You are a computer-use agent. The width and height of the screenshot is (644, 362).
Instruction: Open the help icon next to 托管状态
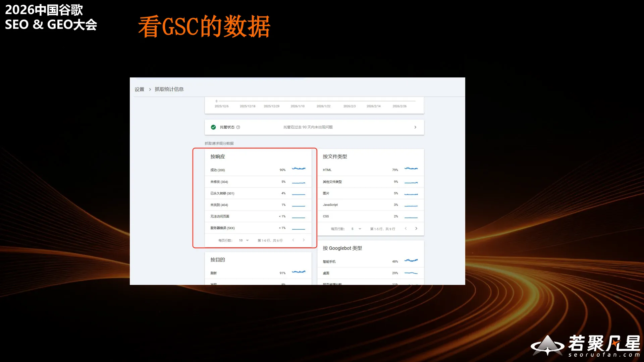click(238, 127)
